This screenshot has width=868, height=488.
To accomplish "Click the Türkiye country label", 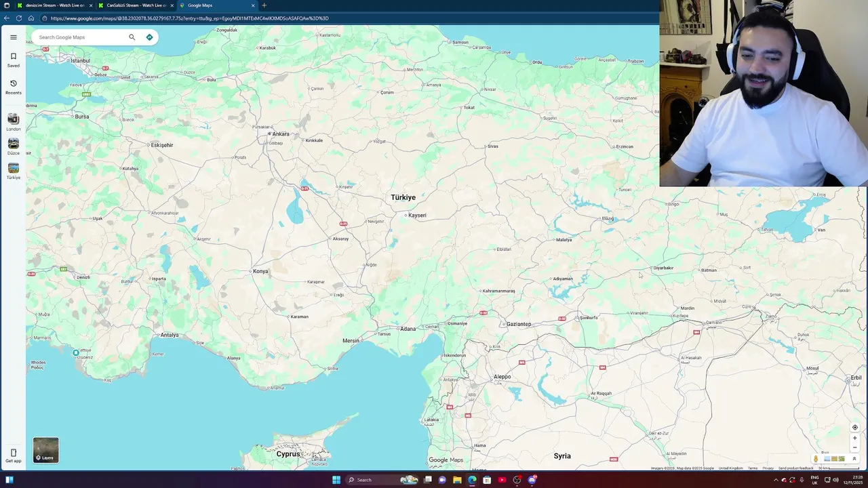I will click(x=403, y=197).
